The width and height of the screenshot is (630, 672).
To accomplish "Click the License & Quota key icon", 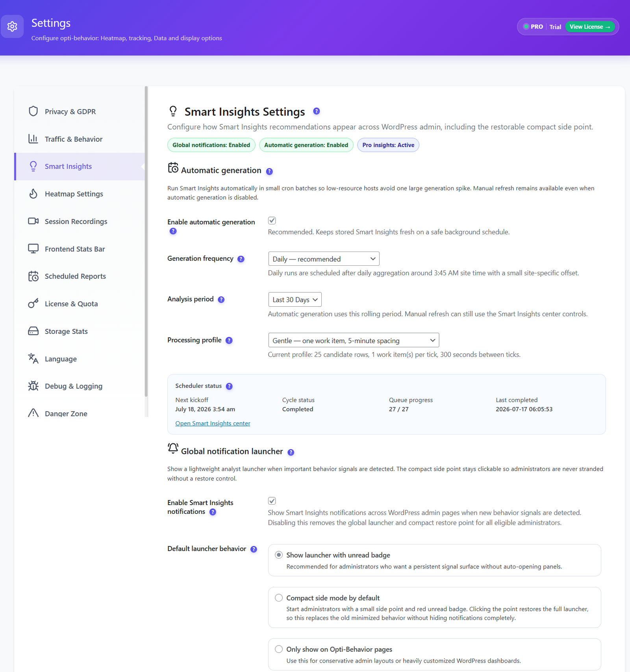I will pos(33,304).
